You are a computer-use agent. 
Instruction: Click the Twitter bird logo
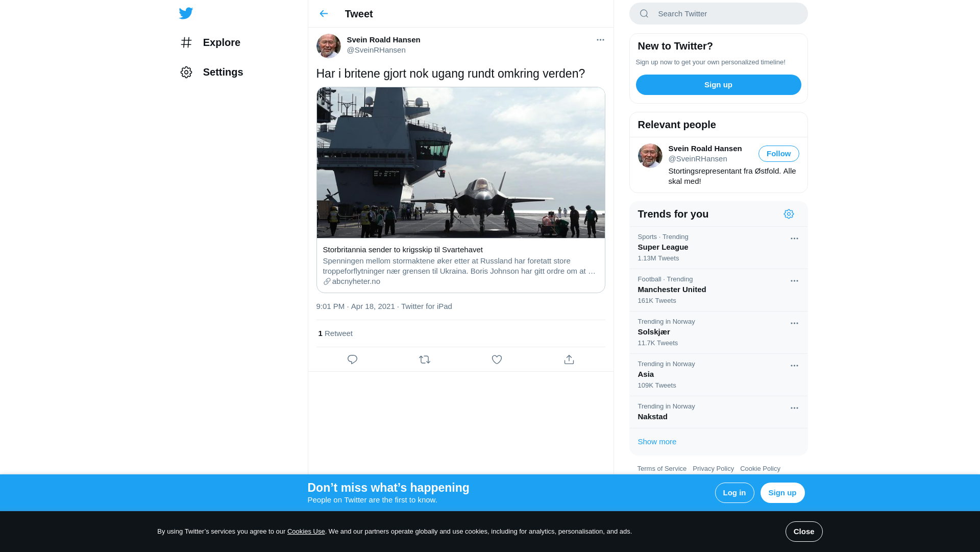pos(186,13)
